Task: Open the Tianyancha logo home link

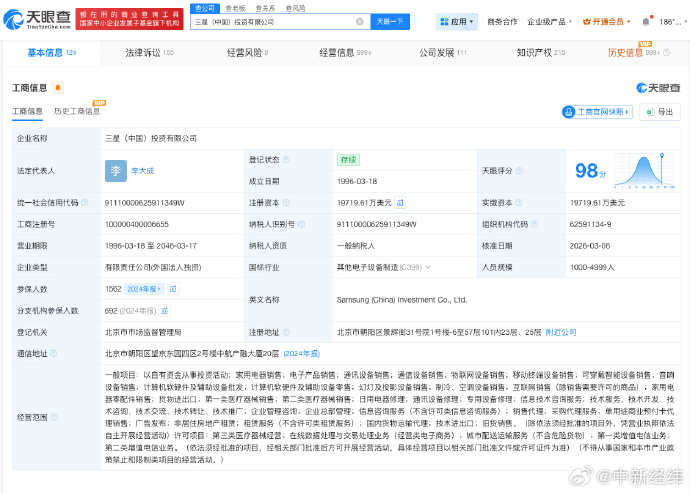Action: tap(37, 19)
